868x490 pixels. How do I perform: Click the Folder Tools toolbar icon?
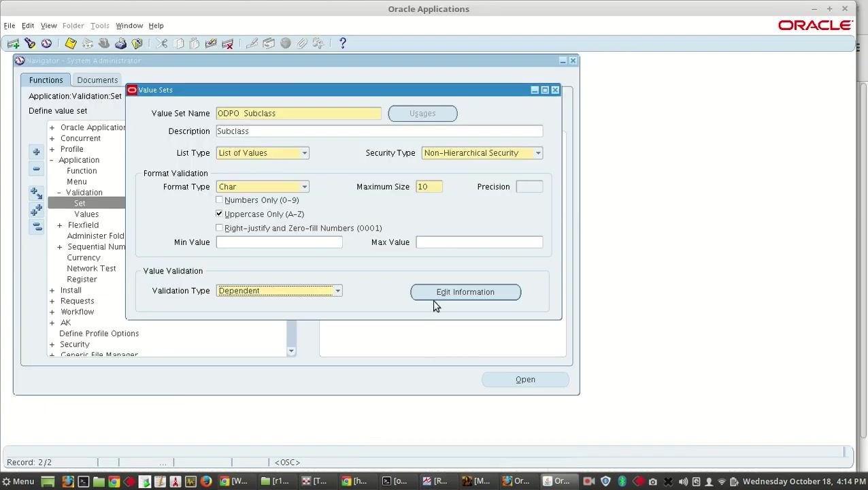tap(318, 44)
